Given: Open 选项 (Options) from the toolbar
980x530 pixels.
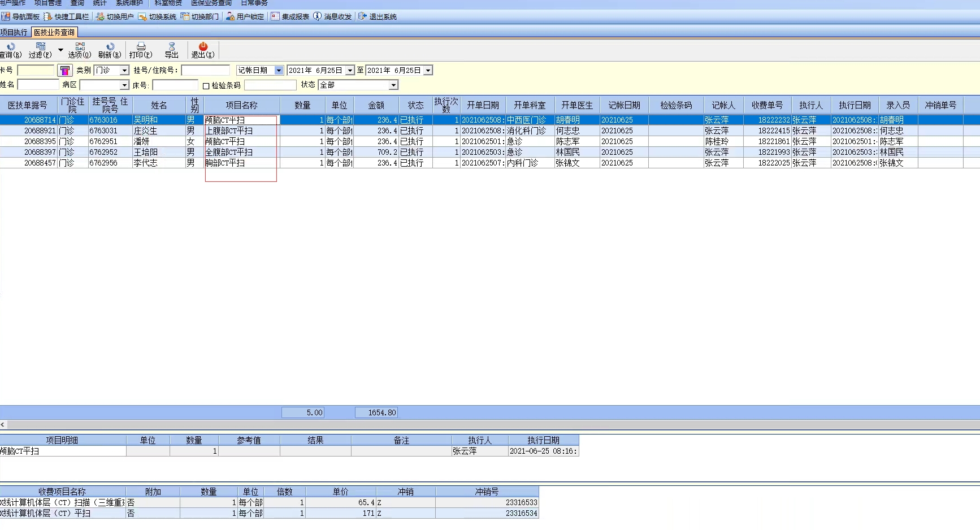Looking at the screenshot, I should coord(80,50).
